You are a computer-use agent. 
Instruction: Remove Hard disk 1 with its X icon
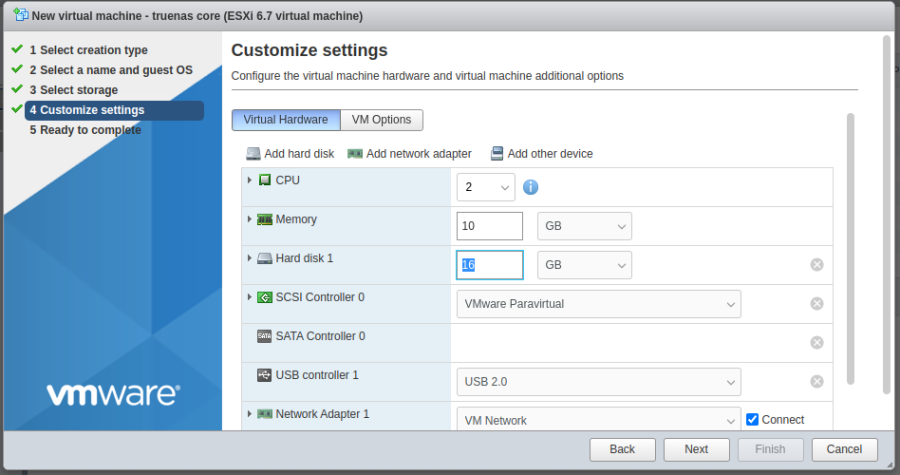click(817, 265)
